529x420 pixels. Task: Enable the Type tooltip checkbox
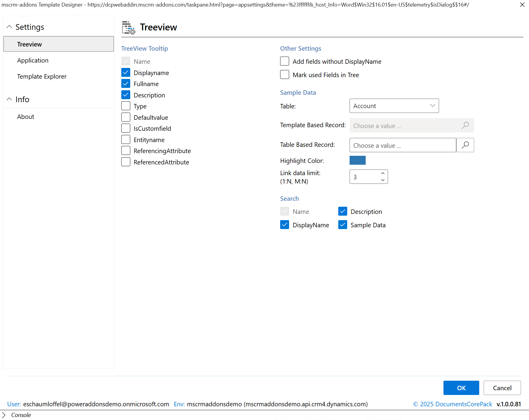[126, 106]
